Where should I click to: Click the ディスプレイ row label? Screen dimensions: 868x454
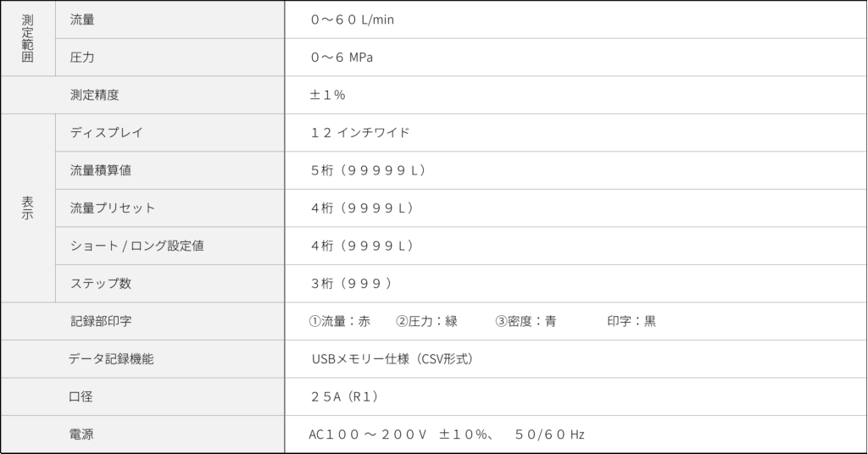click(107, 132)
